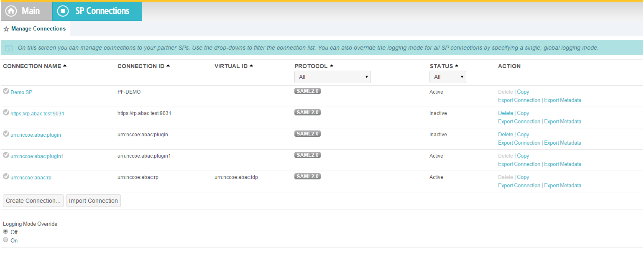Screen dimensions: 644x263
Task: Click SAML2.0 badge in urn:nccoe:abac:rp row
Action: pyautogui.click(x=307, y=176)
